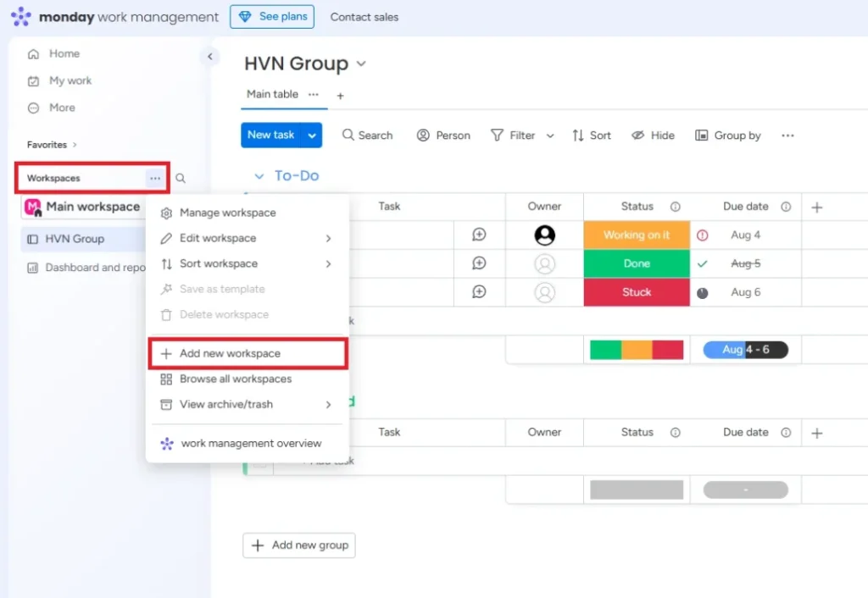
Task: Open updates bubble for Working on it row
Action: tap(480, 235)
